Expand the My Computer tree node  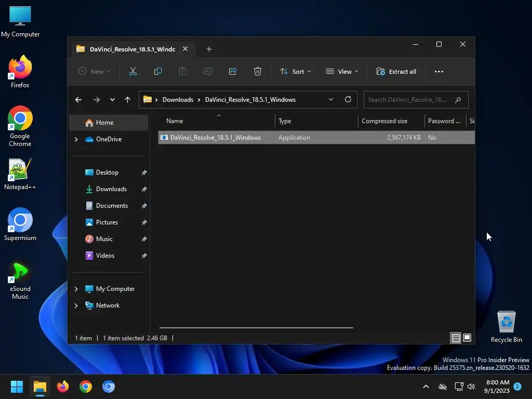[76, 289]
